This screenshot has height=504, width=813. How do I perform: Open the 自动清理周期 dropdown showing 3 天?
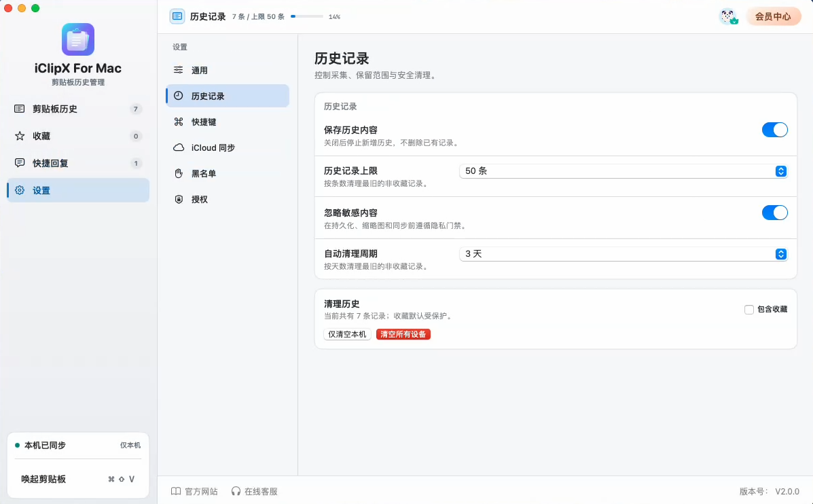(x=624, y=254)
